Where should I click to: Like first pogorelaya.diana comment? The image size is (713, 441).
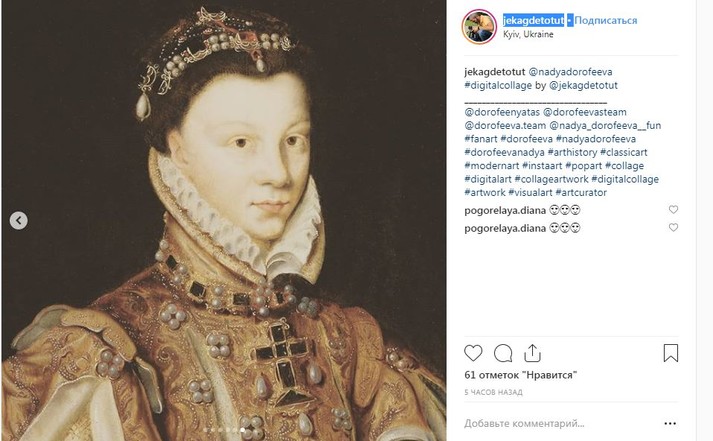(x=673, y=210)
